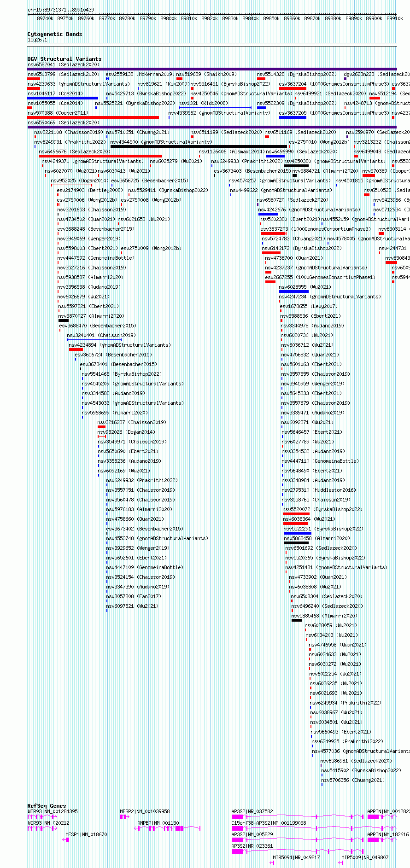Click the nsv519689 (Shaikh2009) label
Screen dimensions: 410x868
(206, 74)
